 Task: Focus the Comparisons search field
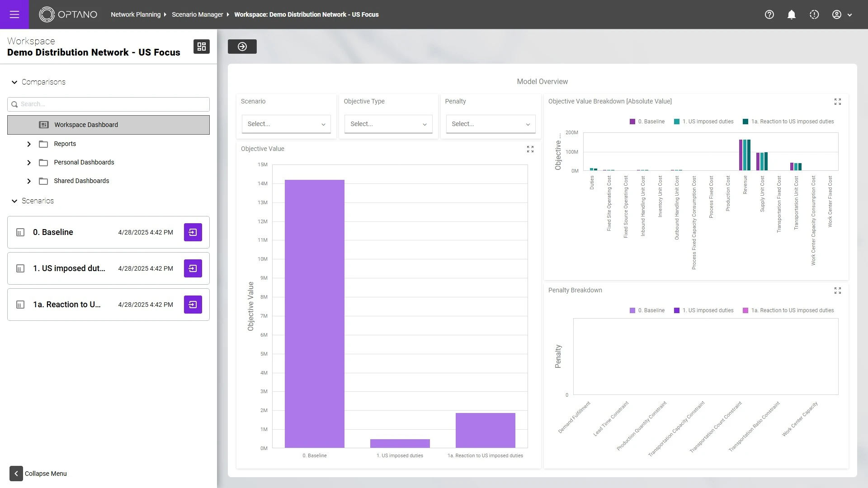[108, 104]
